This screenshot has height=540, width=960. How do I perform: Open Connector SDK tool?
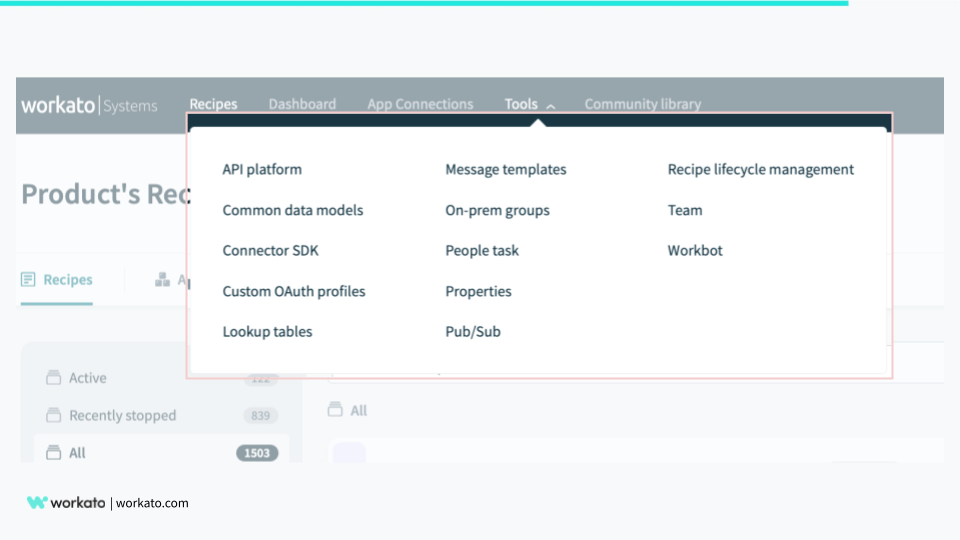coord(270,250)
